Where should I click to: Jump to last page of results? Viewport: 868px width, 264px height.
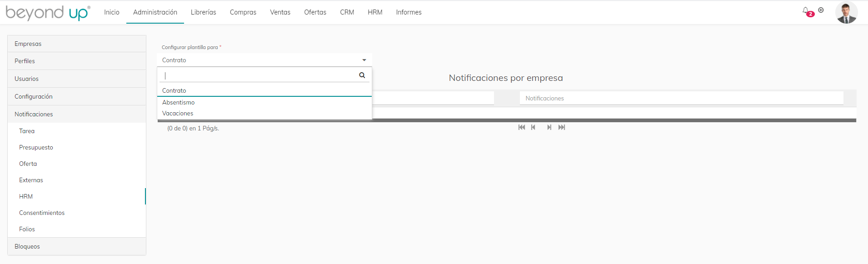tap(562, 127)
